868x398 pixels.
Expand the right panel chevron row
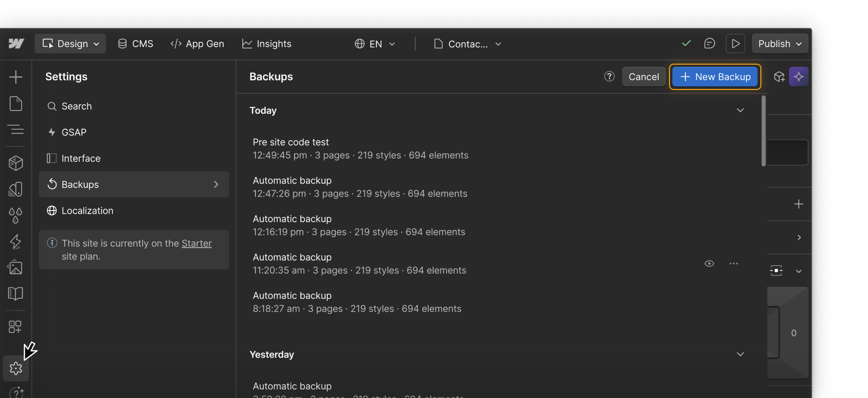point(799,237)
